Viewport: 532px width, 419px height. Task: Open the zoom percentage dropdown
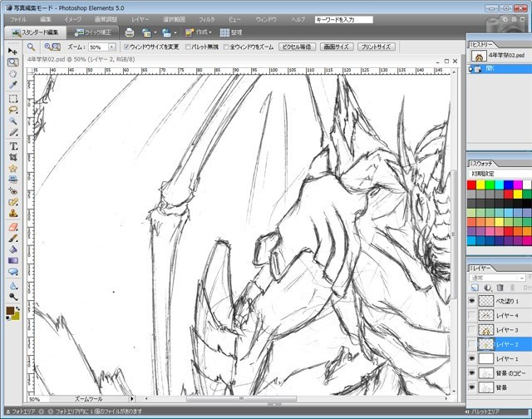pos(111,47)
